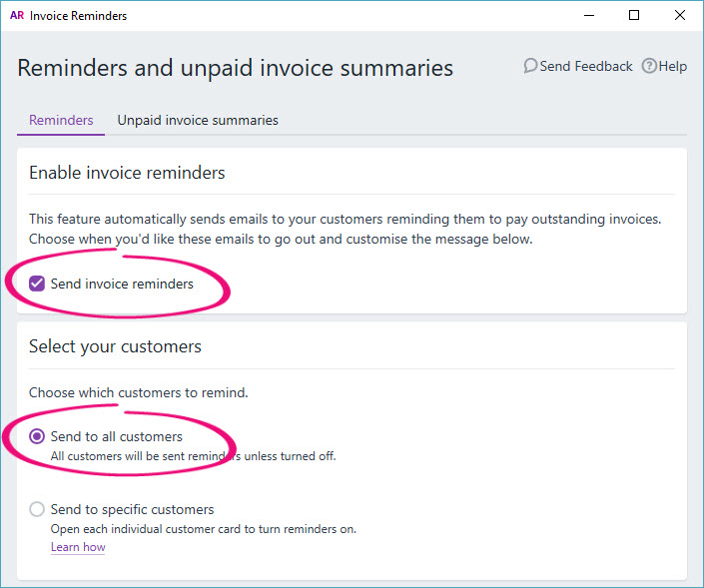The height and width of the screenshot is (588, 704).
Task: Click the Send Feedback text
Action: [x=586, y=66]
